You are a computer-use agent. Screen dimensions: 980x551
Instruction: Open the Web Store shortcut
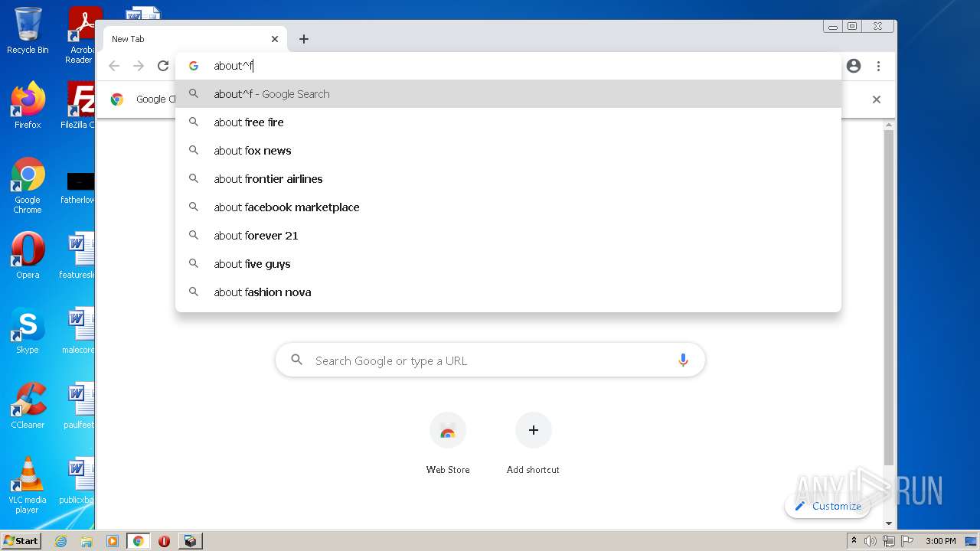(x=448, y=443)
